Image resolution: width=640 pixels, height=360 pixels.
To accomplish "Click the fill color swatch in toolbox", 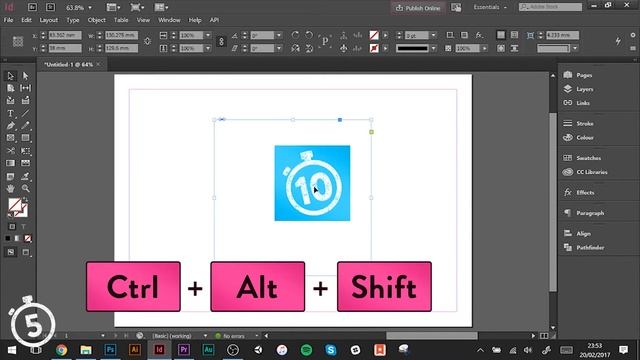I will pos(15,204).
